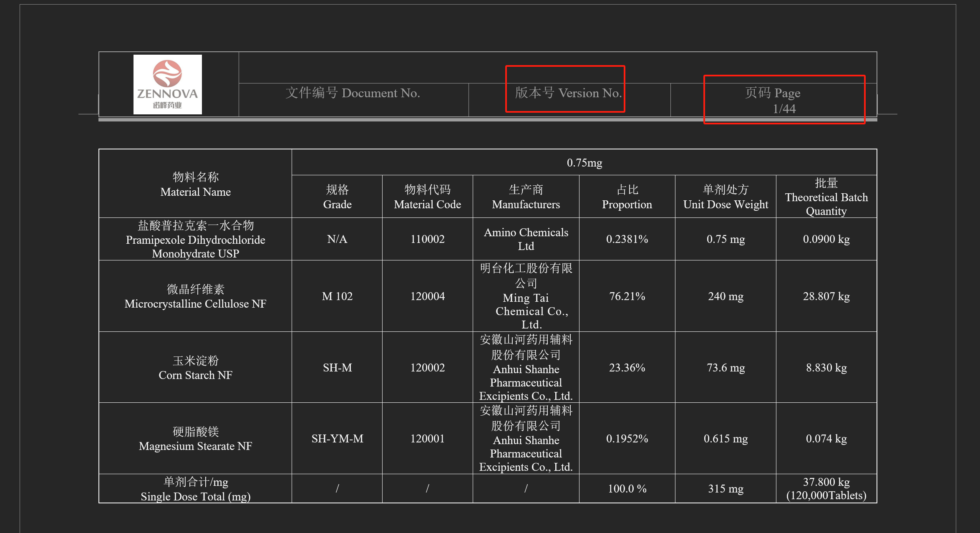The image size is (980, 533).
Task: Click the '37.800 kg (120,000Tablets)' cell
Action: (x=826, y=489)
